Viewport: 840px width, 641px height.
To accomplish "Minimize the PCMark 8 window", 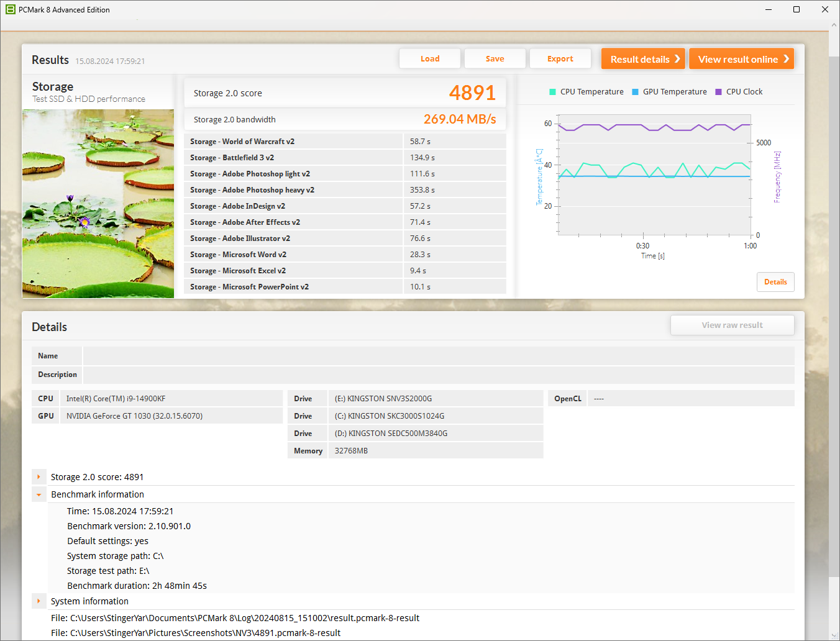I will 768,9.
